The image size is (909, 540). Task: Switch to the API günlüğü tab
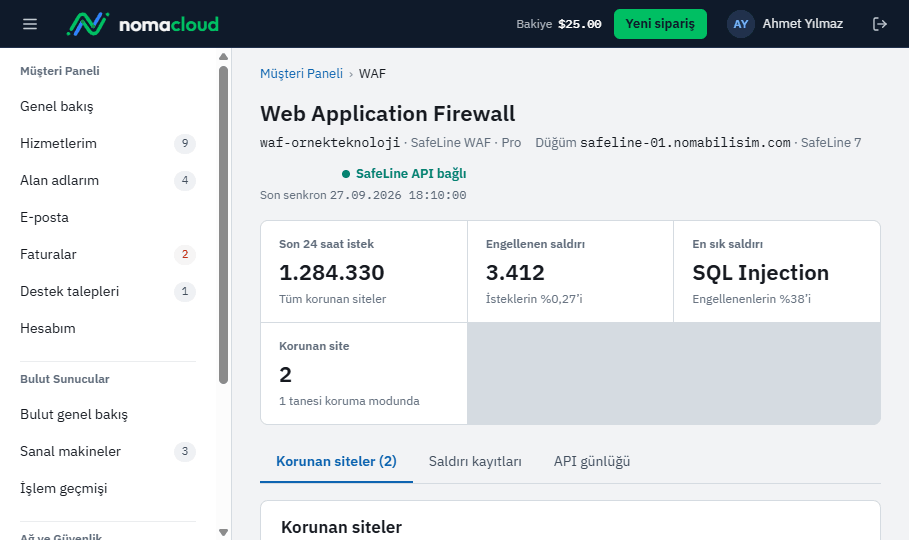pos(592,462)
